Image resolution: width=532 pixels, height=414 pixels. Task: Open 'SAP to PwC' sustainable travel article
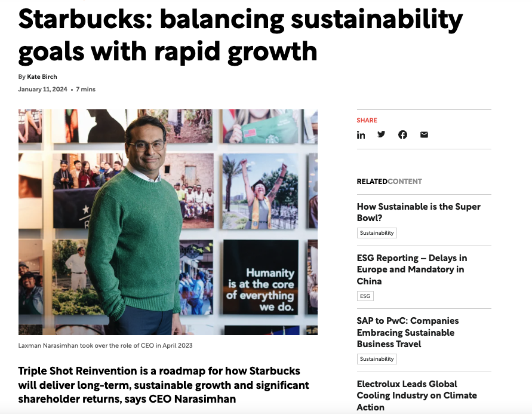pos(408,332)
